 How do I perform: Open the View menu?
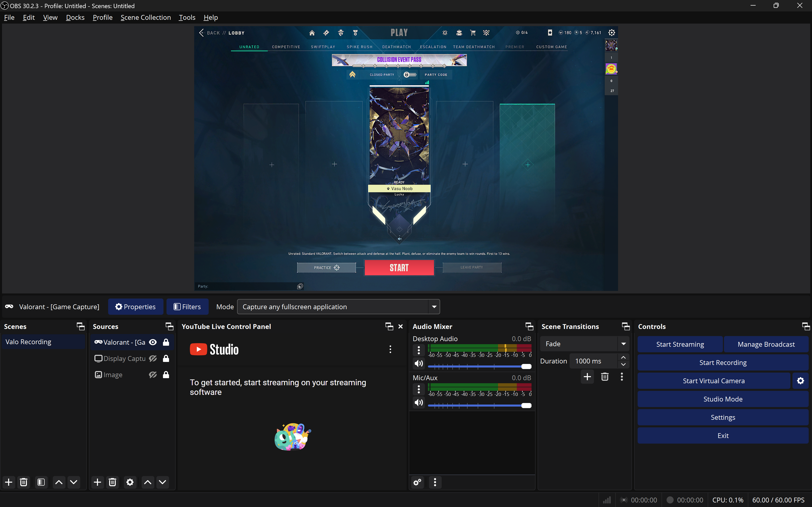(x=50, y=18)
